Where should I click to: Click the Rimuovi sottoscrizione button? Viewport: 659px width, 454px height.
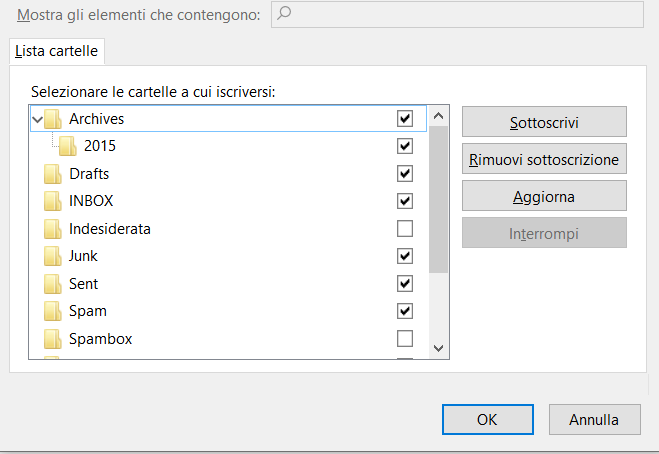coord(544,159)
